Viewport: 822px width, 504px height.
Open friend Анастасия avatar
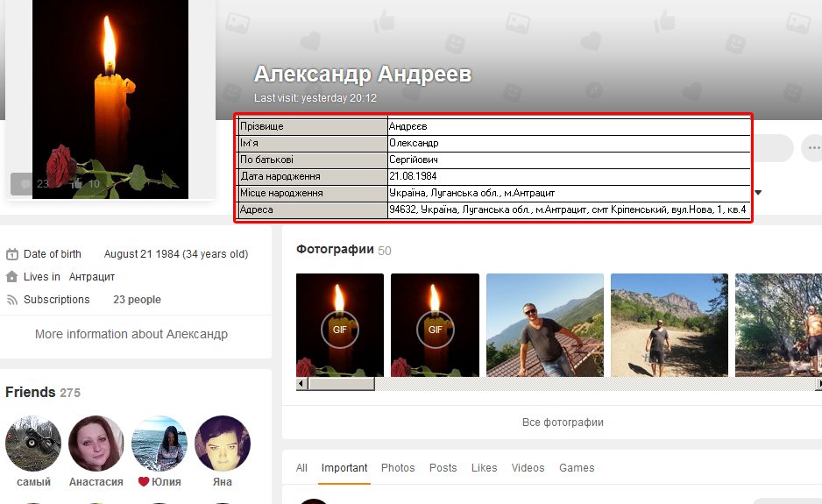coord(96,444)
